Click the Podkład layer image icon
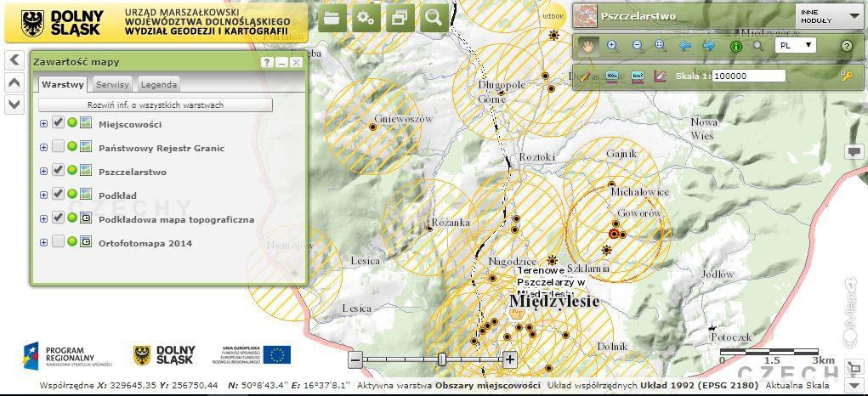Viewport: 868px width, 396px height. tap(86, 195)
